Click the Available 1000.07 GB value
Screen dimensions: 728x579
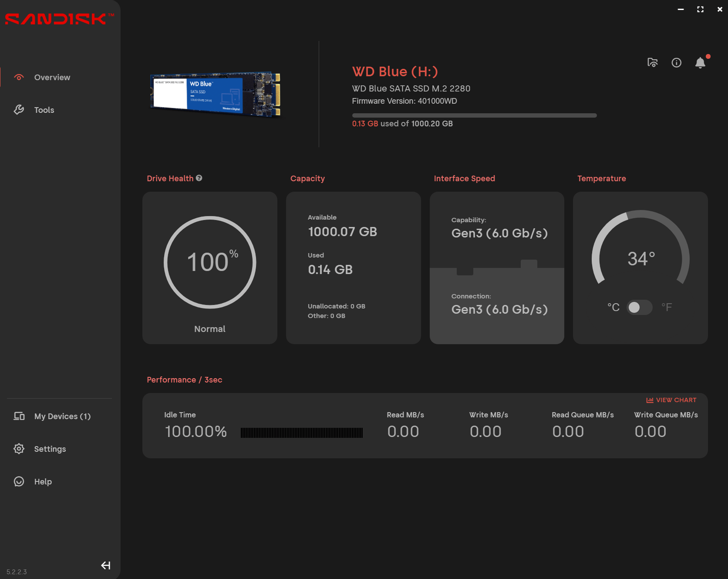(342, 231)
